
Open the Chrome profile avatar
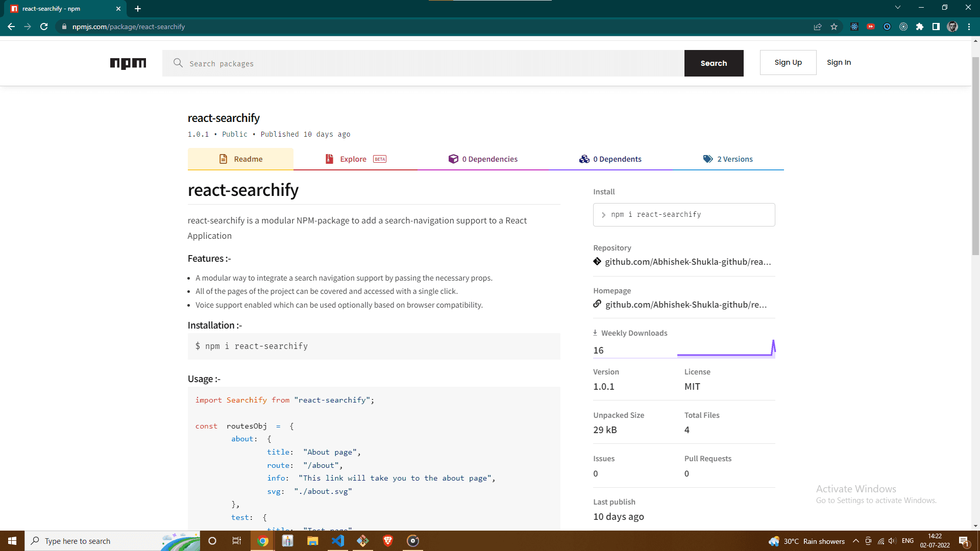(x=952, y=27)
